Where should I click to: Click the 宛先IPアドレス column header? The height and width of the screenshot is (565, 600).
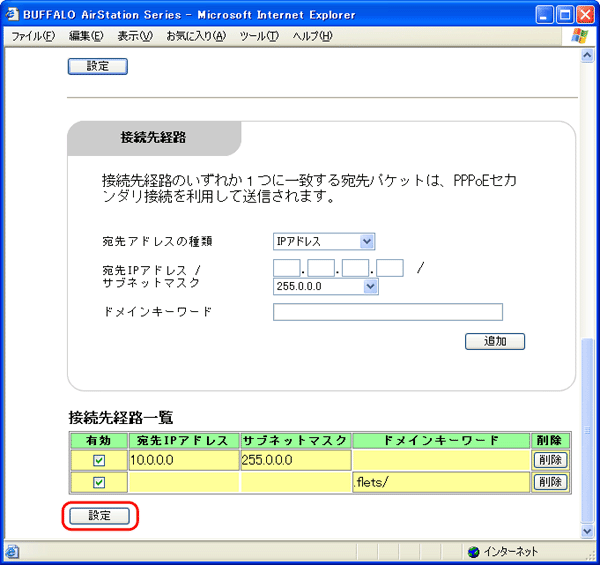pos(184,441)
